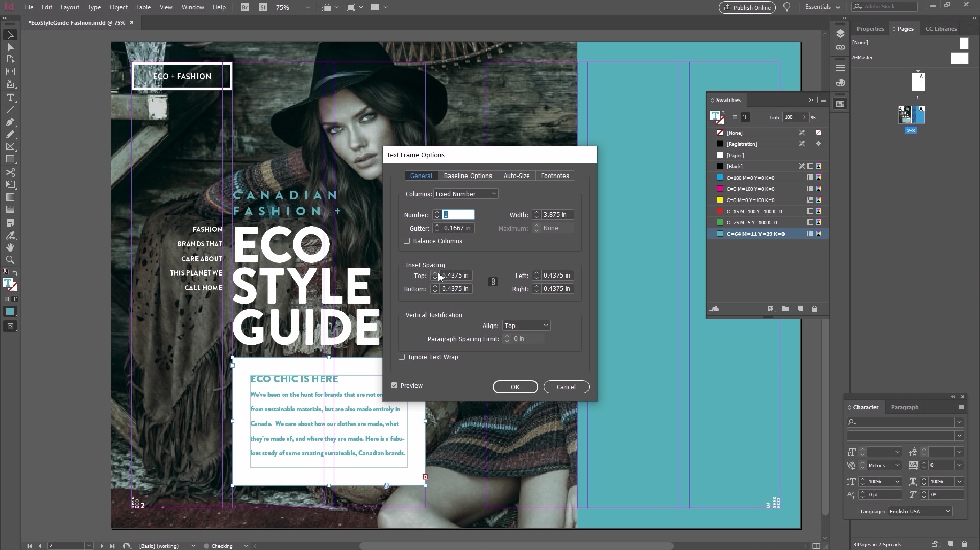This screenshot has height=550, width=980.
Task: Open the Columns Fixed Number dropdown
Action: pos(465,194)
